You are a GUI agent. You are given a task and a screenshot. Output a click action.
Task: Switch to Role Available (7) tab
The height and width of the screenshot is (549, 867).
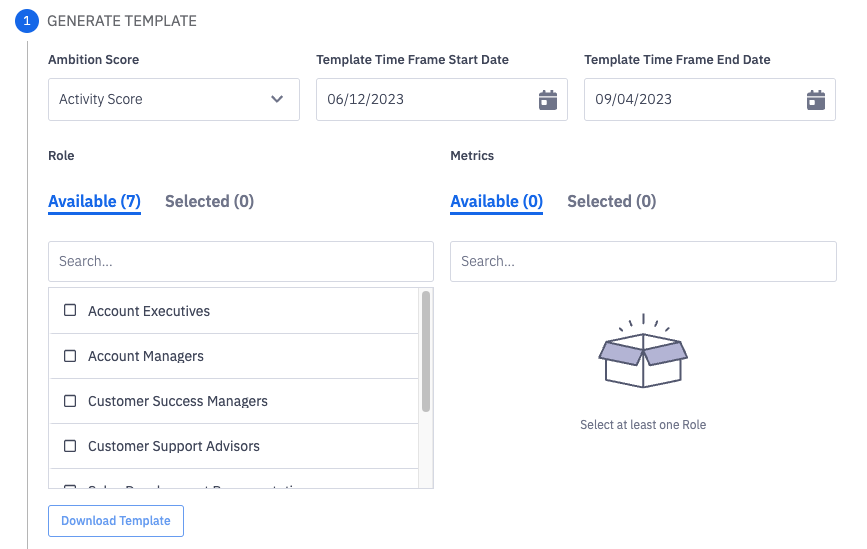point(94,201)
